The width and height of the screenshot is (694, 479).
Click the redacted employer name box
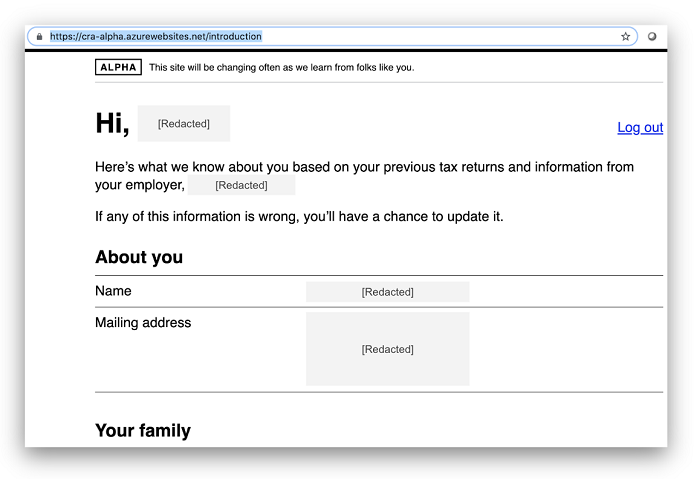tap(241, 185)
